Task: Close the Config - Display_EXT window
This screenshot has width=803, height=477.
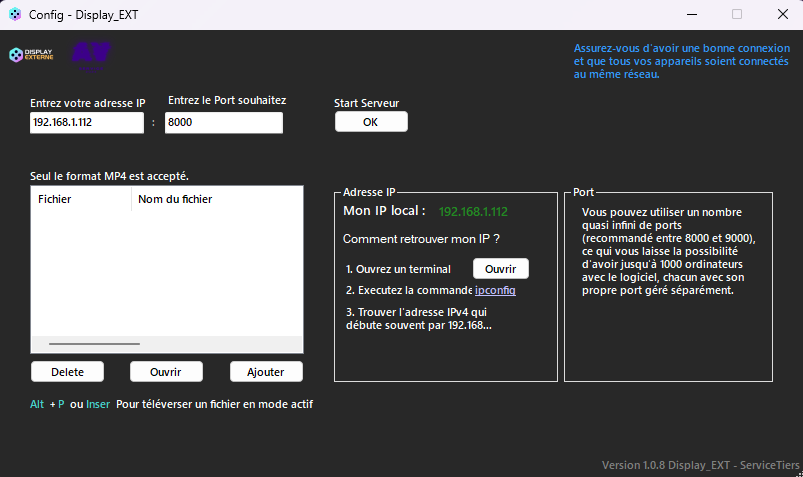Action: pos(782,14)
